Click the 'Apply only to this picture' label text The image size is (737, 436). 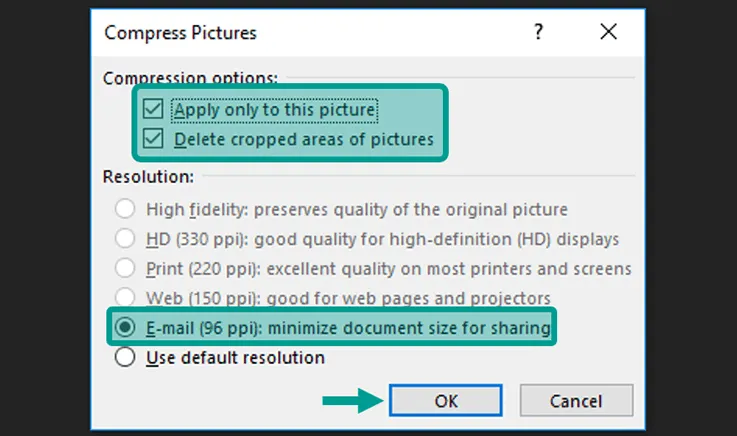(274, 110)
